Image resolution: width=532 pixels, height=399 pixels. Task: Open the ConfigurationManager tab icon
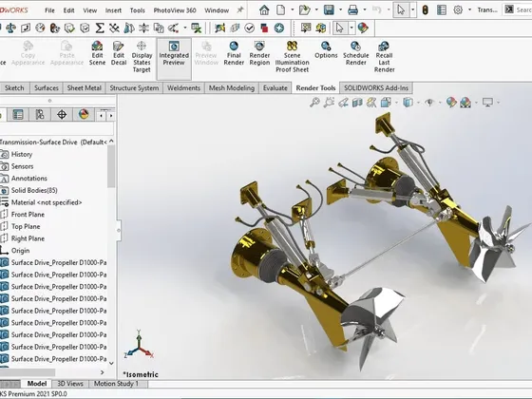click(40, 115)
